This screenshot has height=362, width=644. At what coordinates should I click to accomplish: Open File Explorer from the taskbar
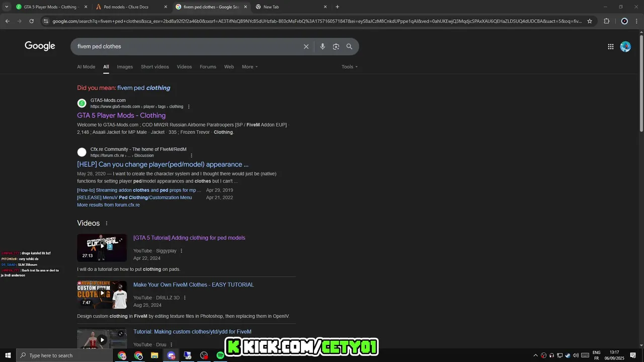[154, 355]
